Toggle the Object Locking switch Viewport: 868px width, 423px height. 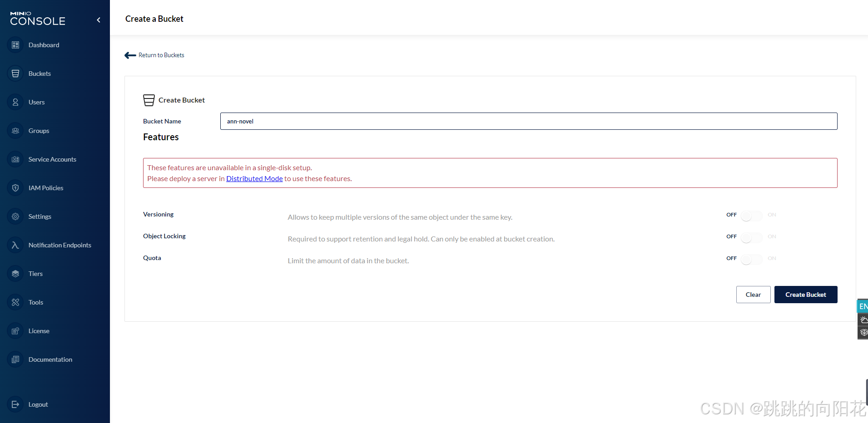pyautogui.click(x=751, y=238)
